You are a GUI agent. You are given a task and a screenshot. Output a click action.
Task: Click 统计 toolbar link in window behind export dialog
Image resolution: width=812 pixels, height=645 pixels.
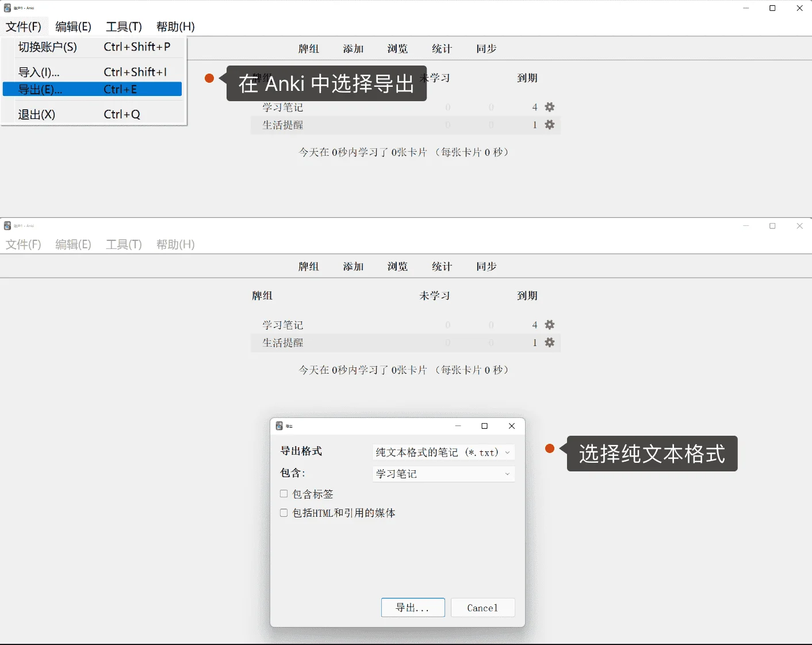coord(442,267)
